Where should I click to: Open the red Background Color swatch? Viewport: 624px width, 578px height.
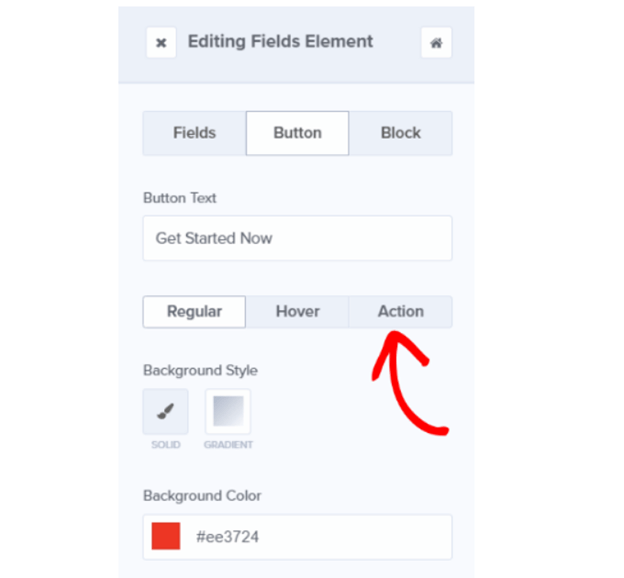166,537
